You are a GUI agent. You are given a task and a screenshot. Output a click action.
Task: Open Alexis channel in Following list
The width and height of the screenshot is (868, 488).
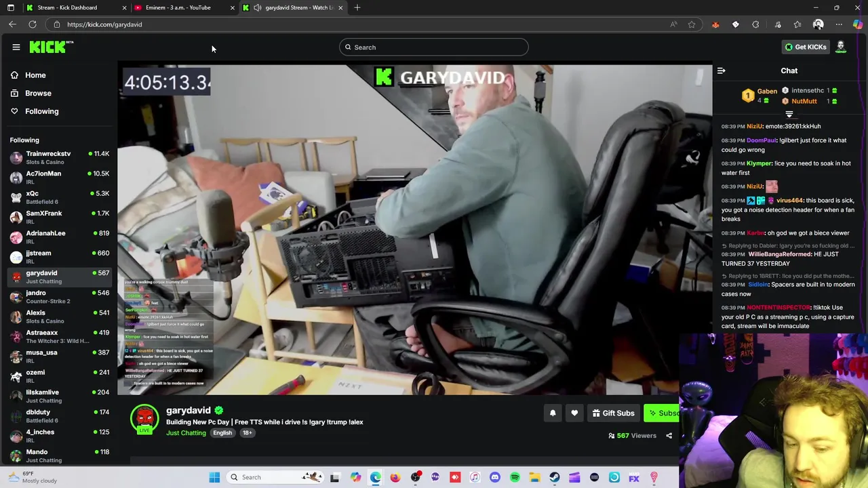click(60, 317)
